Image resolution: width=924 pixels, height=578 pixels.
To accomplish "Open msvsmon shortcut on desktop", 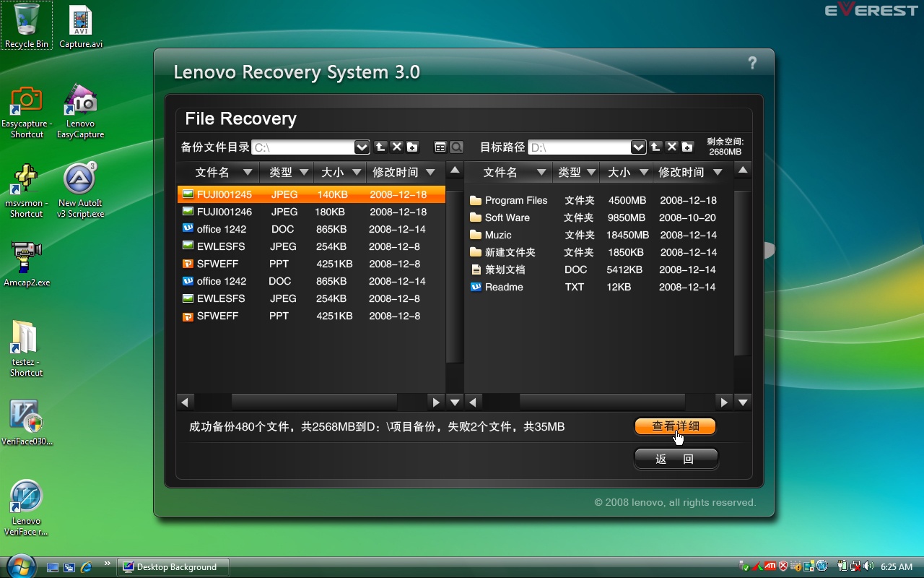I will point(27,191).
